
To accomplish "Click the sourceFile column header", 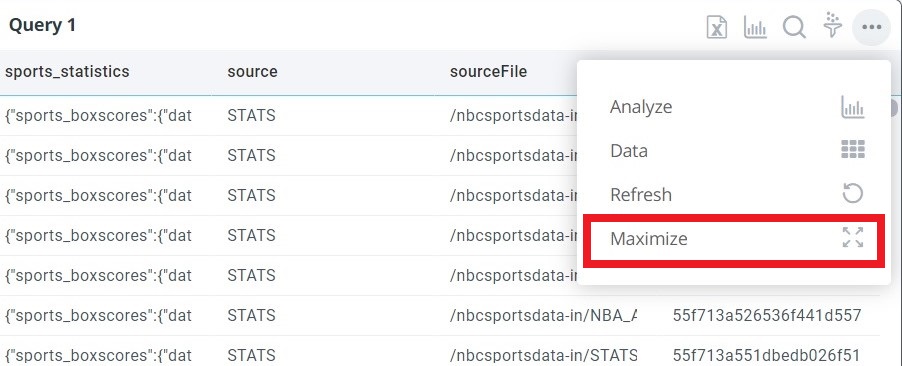I will click(x=488, y=72).
